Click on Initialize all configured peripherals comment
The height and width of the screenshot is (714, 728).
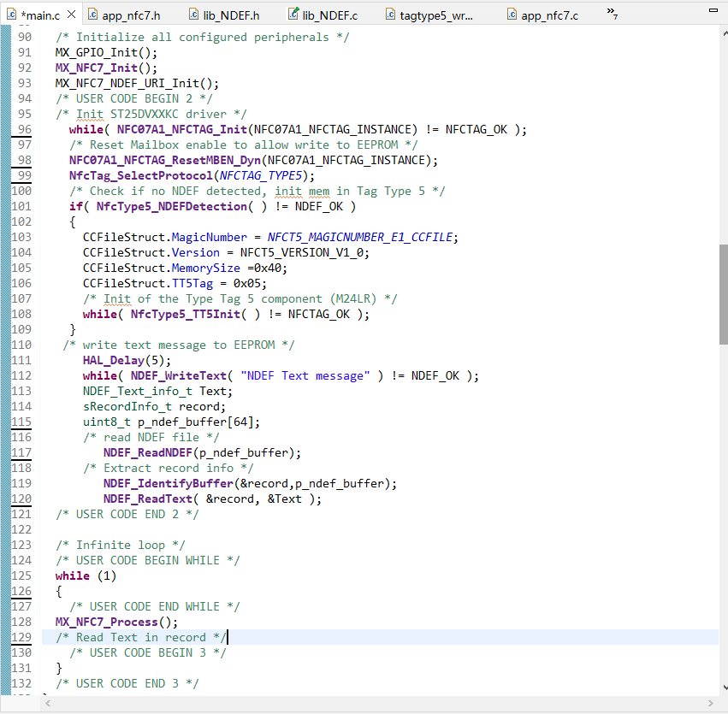pos(203,37)
